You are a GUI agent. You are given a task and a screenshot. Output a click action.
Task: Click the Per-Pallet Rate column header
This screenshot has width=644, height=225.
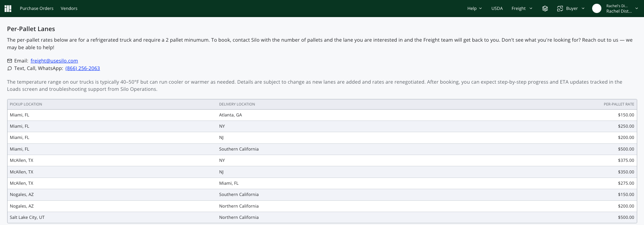(619, 104)
